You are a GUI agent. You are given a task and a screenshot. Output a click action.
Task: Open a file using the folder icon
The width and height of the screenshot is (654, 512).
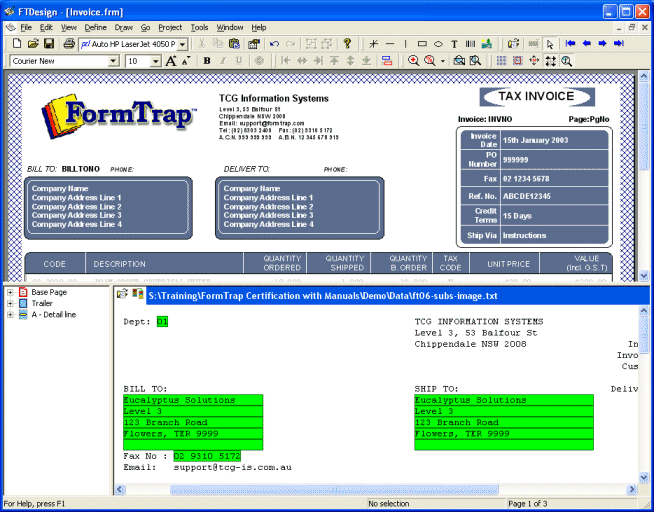33,44
